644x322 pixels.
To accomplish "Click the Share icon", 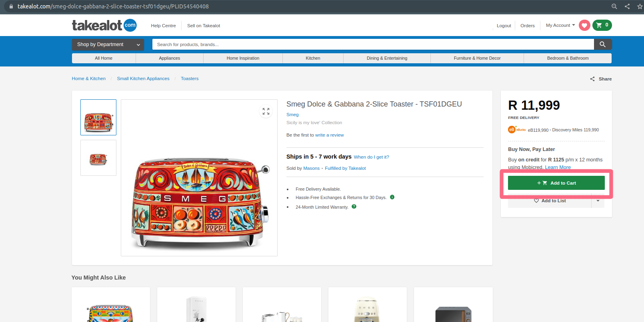I will (x=592, y=79).
